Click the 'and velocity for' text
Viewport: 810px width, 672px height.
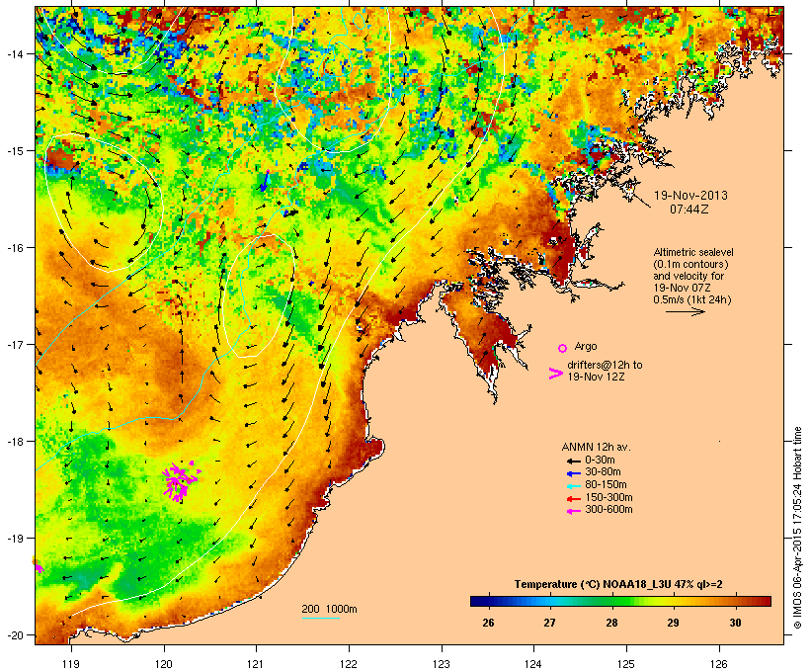688,276
